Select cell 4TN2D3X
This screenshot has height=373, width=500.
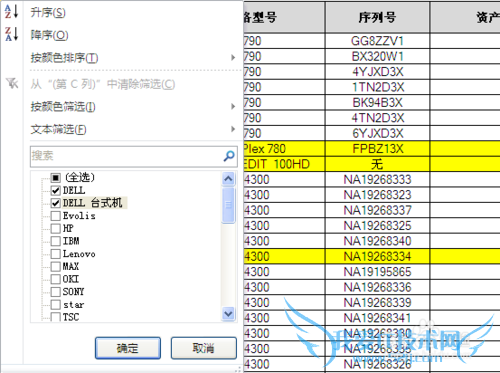click(x=377, y=118)
